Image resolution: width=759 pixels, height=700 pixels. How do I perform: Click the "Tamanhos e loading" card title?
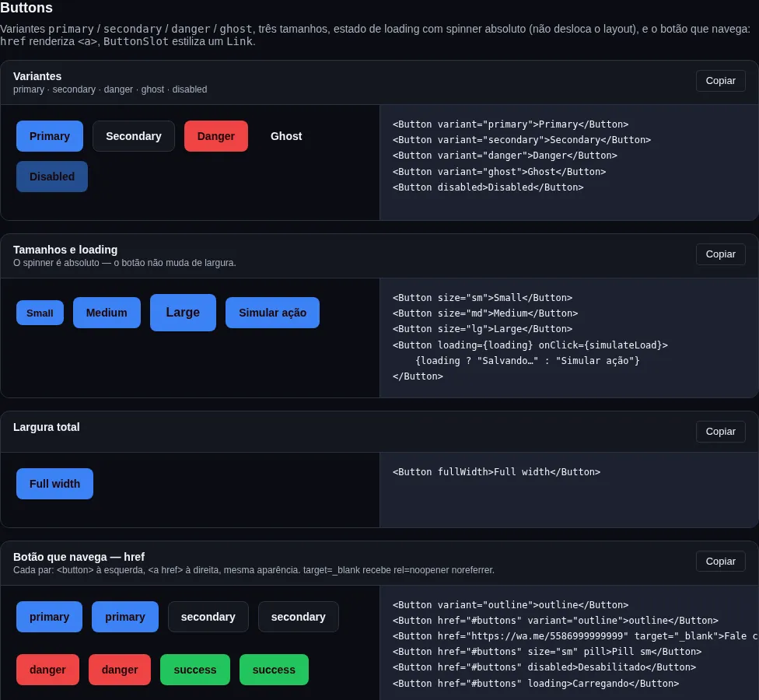pos(65,250)
